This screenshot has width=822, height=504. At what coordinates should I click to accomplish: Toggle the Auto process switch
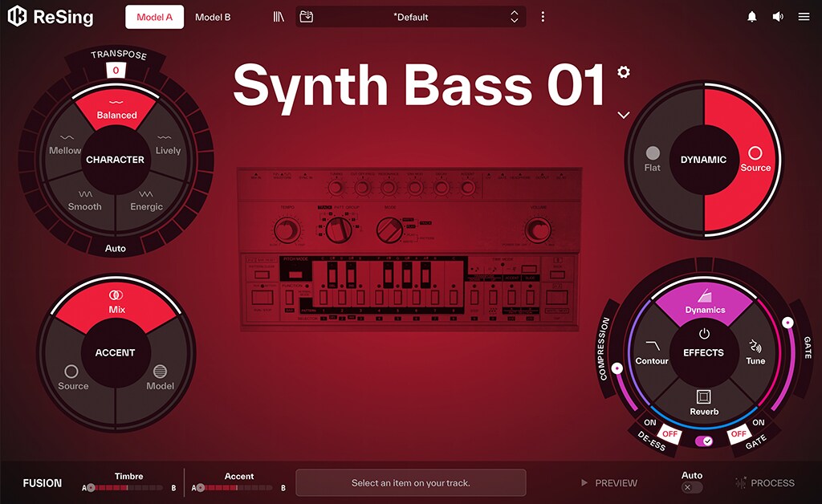(691, 487)
